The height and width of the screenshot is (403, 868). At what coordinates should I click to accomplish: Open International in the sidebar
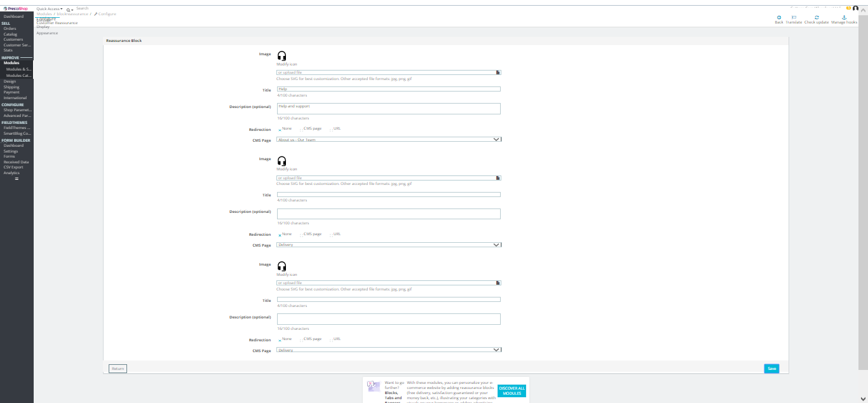[x=15, y=98]
